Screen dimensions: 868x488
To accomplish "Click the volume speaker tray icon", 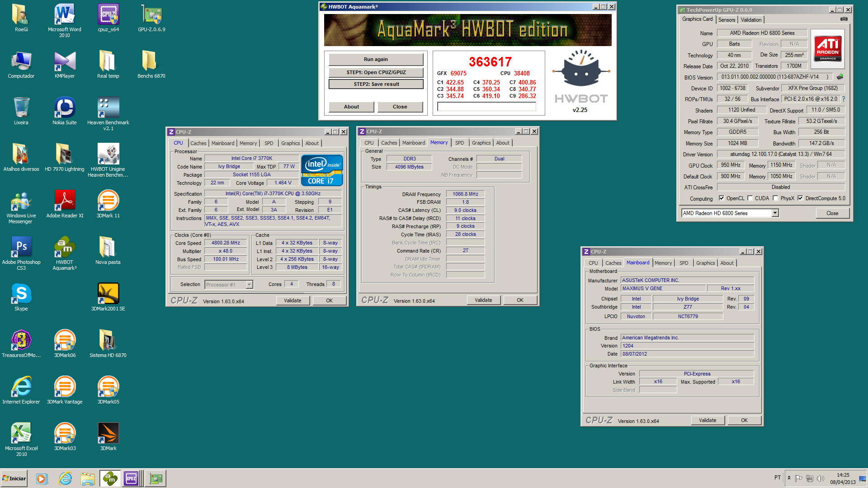I will (821, 479).
